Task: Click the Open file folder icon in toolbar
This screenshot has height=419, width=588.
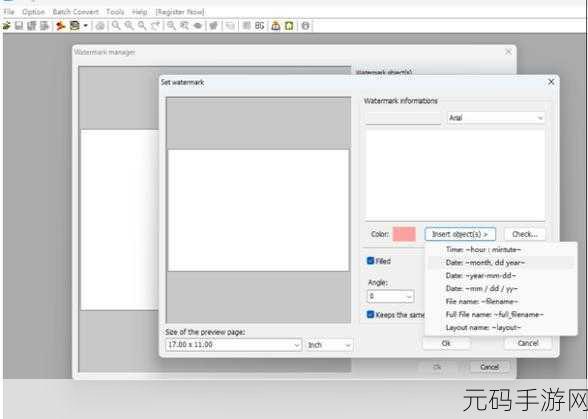Action: click(x=6, y=26)
